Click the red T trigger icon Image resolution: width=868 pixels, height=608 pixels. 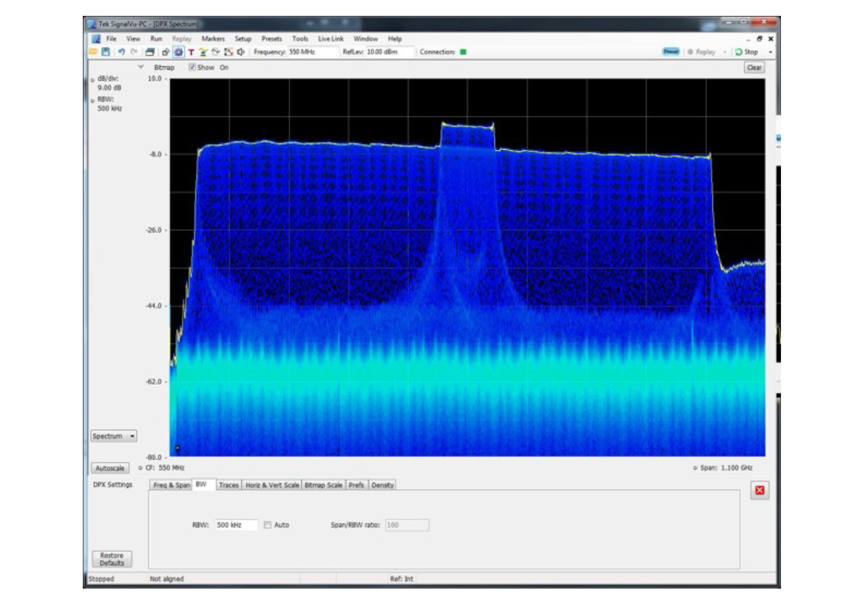pos(191,52)
